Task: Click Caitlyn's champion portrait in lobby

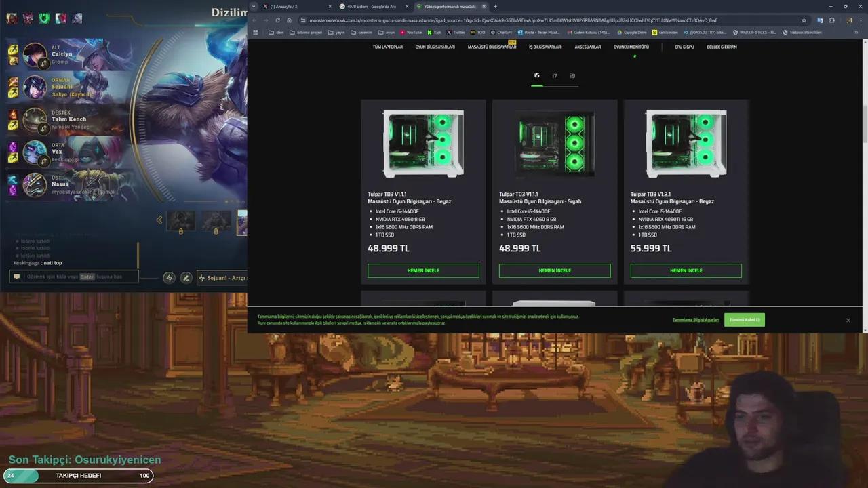Action: (35, 54)
